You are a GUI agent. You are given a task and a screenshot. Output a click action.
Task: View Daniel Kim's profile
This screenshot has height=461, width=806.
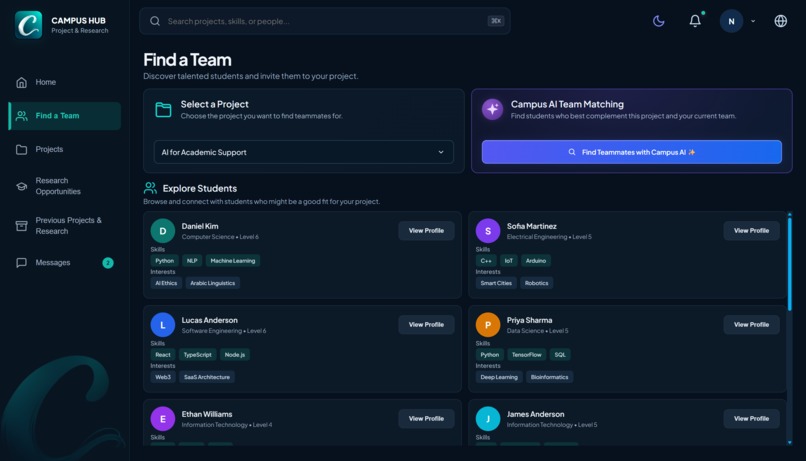(426, 231)
